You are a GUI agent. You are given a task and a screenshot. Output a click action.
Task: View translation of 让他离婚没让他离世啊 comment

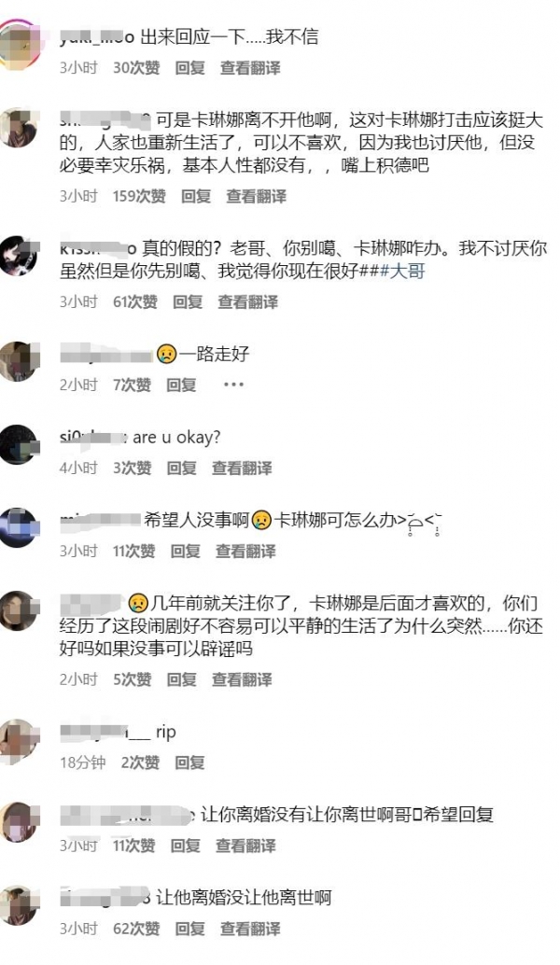point(250,929)
